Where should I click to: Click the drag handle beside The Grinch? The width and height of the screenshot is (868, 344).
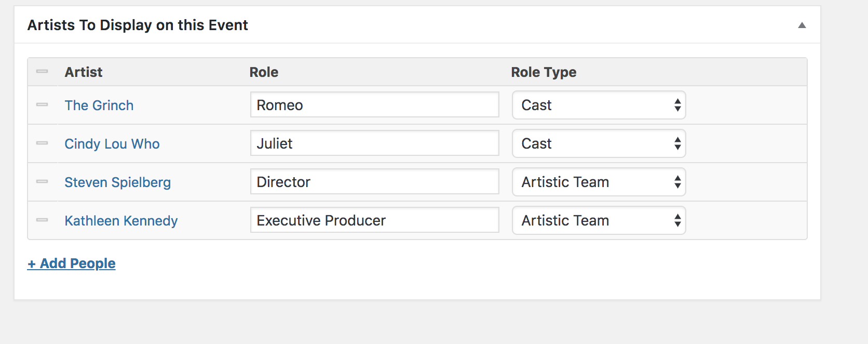(42, 105)
